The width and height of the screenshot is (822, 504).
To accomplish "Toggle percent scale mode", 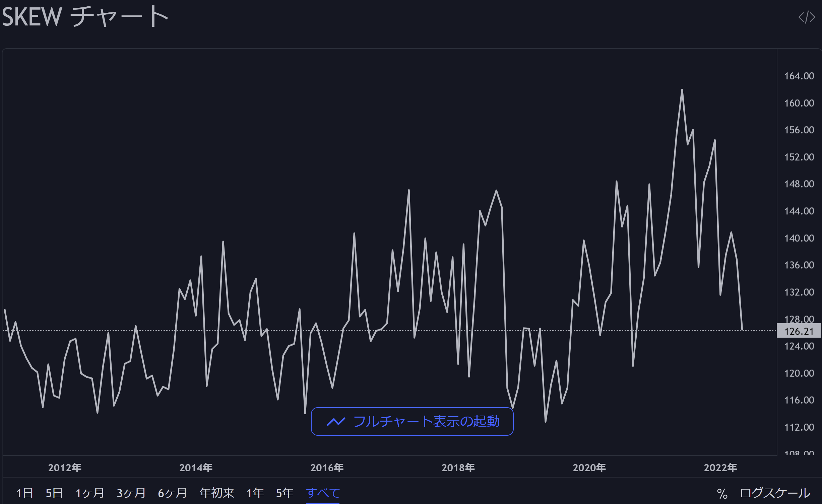I will (x=722, y=494).
